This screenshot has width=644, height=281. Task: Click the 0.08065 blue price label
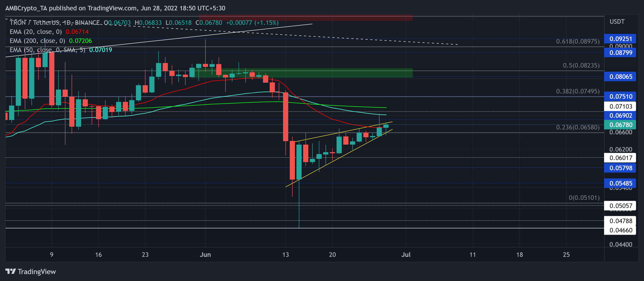click(620, 76)
